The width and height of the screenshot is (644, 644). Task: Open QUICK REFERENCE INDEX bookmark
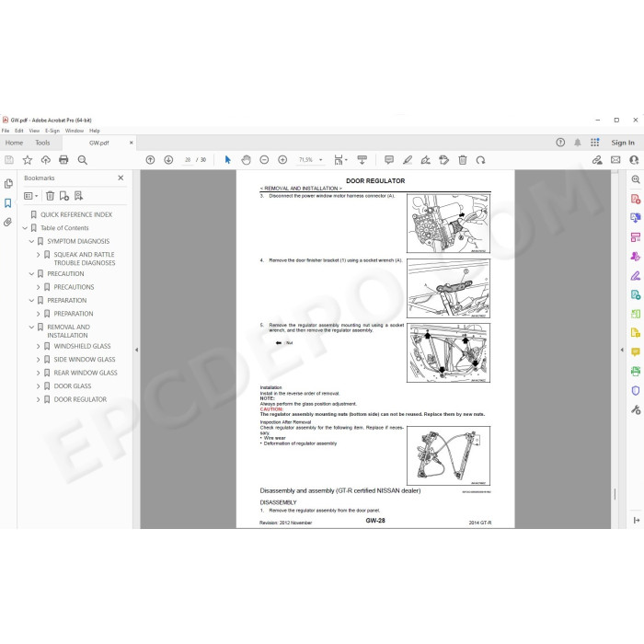point(76,214)
